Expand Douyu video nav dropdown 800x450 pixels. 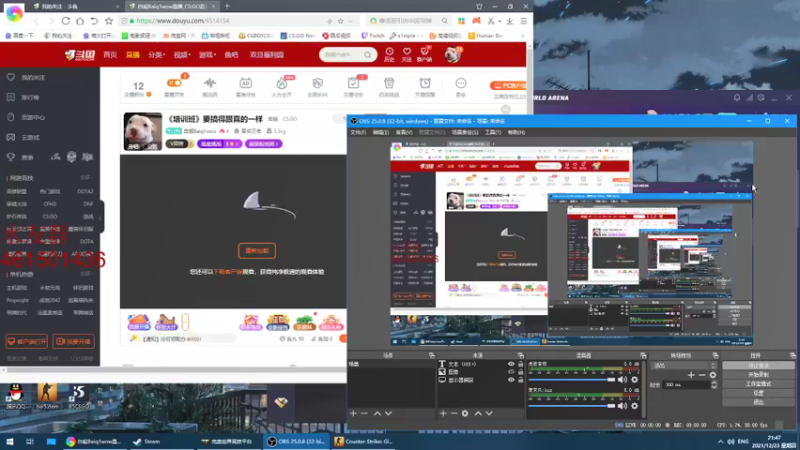182,55
